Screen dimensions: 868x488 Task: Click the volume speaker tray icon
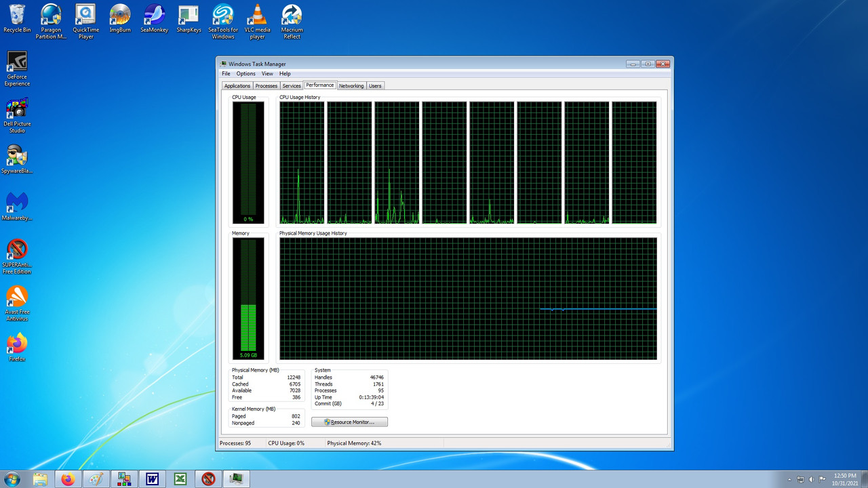click(812, 480)
